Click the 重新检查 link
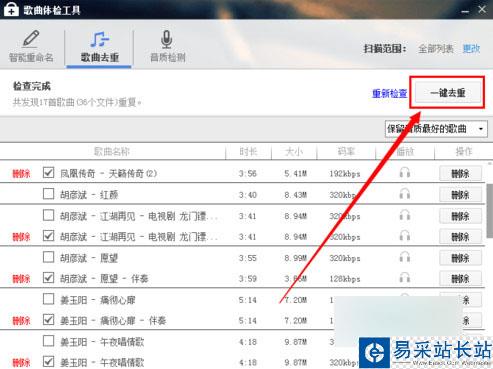 (389, 93)
